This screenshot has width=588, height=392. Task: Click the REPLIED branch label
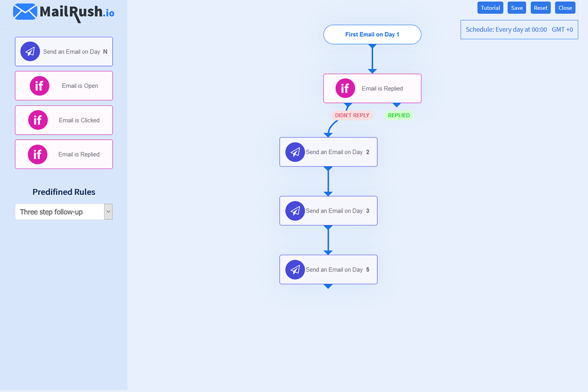(399, 116)
